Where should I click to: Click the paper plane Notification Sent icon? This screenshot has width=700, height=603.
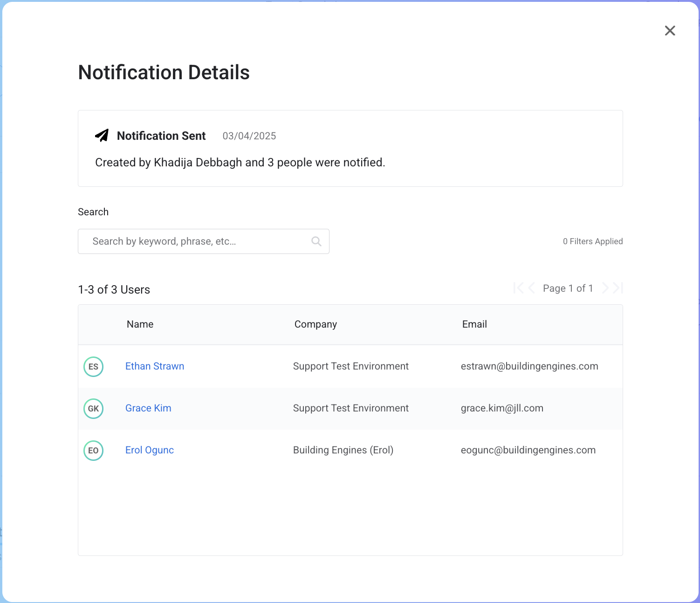(x=102, y=136)
